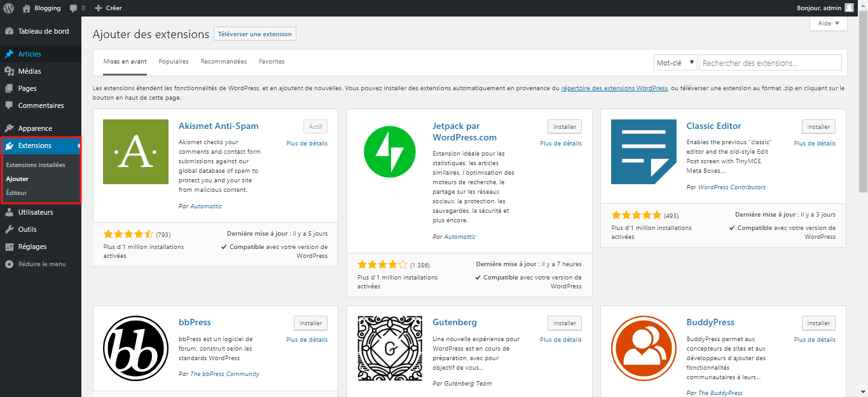Click the Blogging site name in admin bar
Screen dimensions: 868x397
[48, 8]
